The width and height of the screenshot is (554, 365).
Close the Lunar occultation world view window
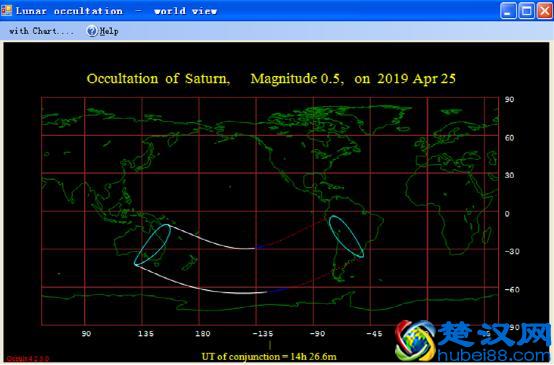pyautogui.click(x=544, y=11)
